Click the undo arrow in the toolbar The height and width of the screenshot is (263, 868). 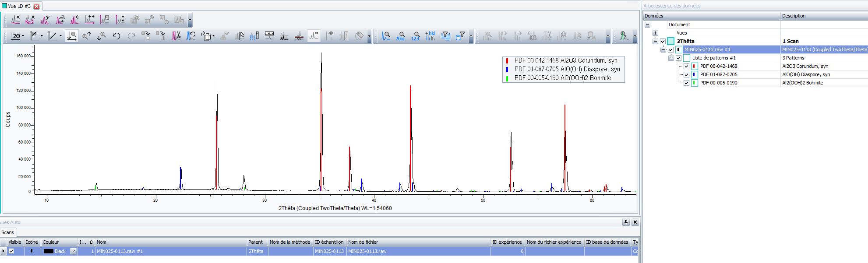click(x=116, y=36)
